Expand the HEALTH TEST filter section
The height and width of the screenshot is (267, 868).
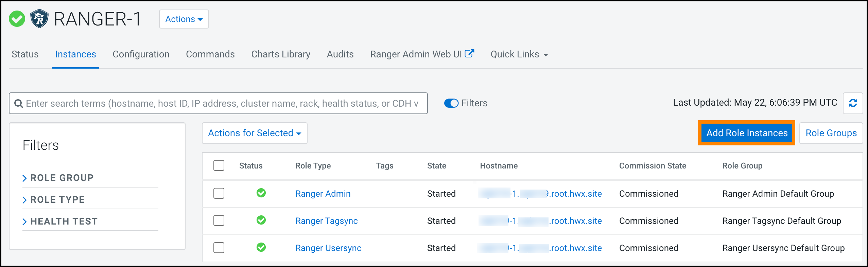64,221
